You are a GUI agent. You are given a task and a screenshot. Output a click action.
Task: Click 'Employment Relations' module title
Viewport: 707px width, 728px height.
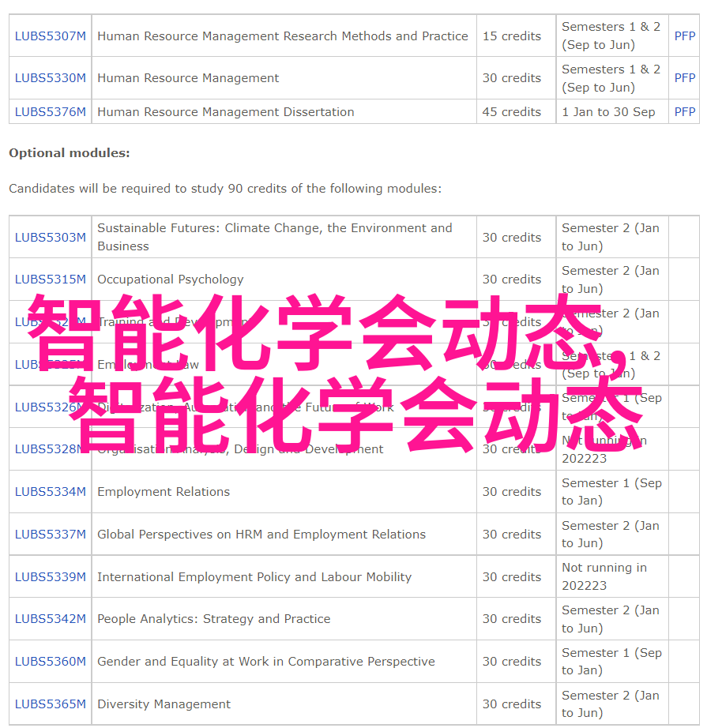coord(164,492)
